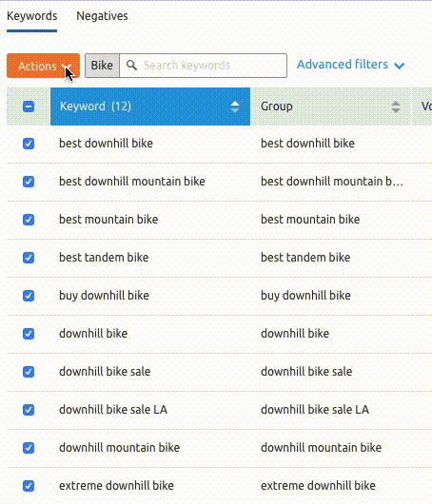Sort by Keyword column arrows
The height and width of the screenshot is (504, 432).
click(235, 107)
